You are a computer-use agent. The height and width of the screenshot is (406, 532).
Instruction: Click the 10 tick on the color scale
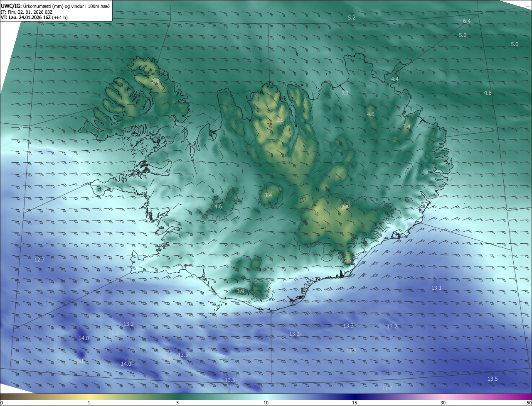click(266, 403)
